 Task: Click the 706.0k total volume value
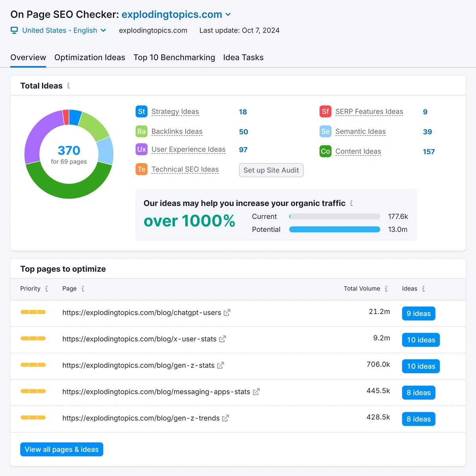pyautogui.click(x=378, y=364)
